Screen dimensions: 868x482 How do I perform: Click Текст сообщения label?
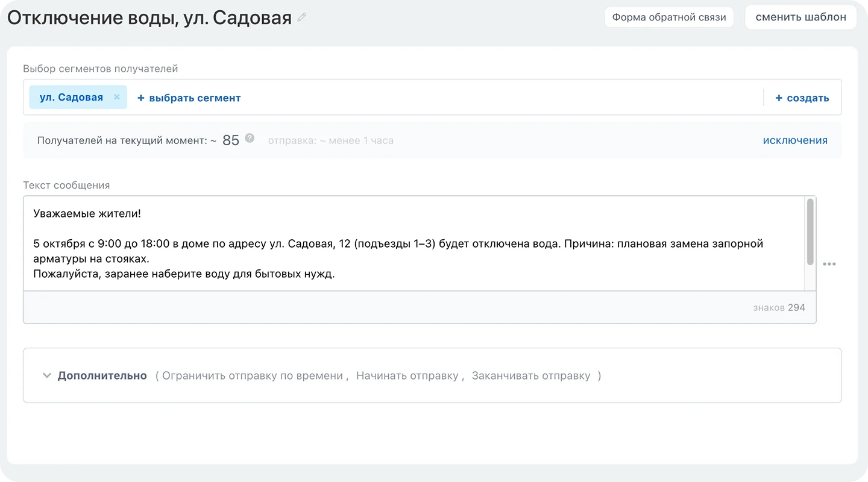[66, 185]
